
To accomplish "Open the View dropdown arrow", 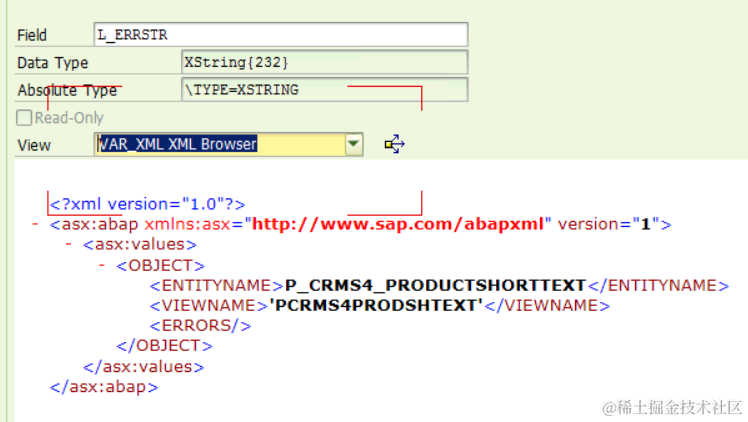I will [x=353, y=144].
